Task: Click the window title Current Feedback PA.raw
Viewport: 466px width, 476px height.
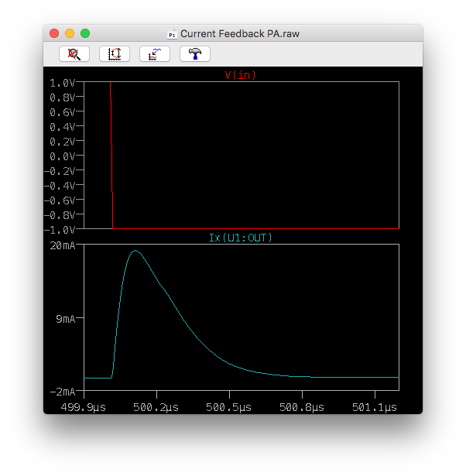Action: 240,34
